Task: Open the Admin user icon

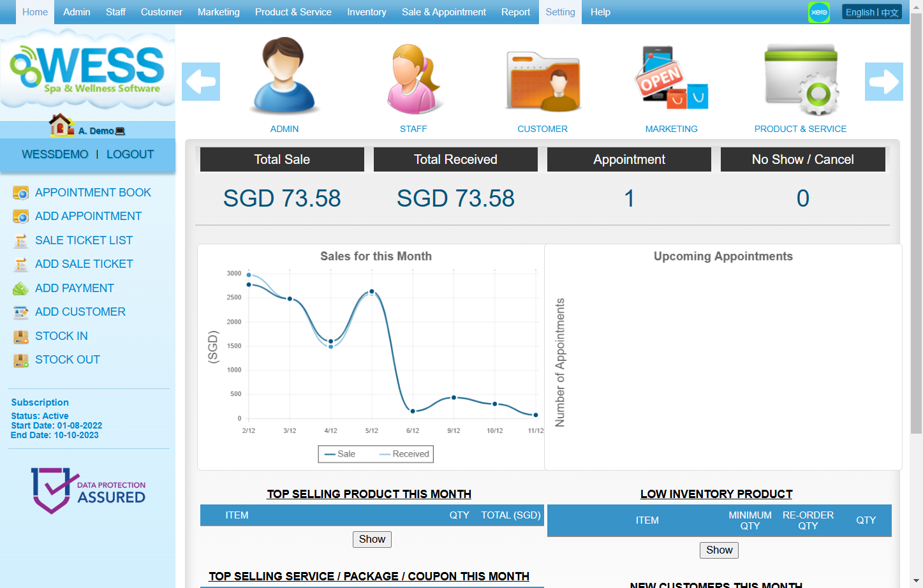Action: pos(284,77)
